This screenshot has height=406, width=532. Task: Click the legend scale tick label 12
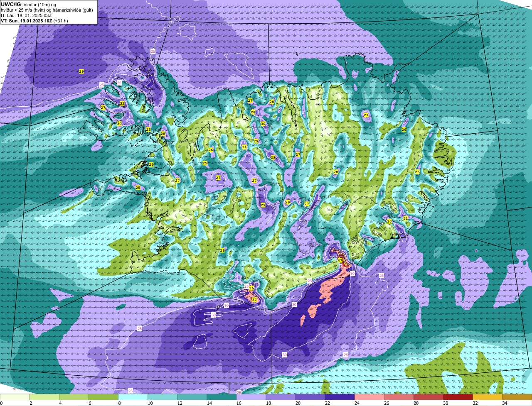point(180,403)
